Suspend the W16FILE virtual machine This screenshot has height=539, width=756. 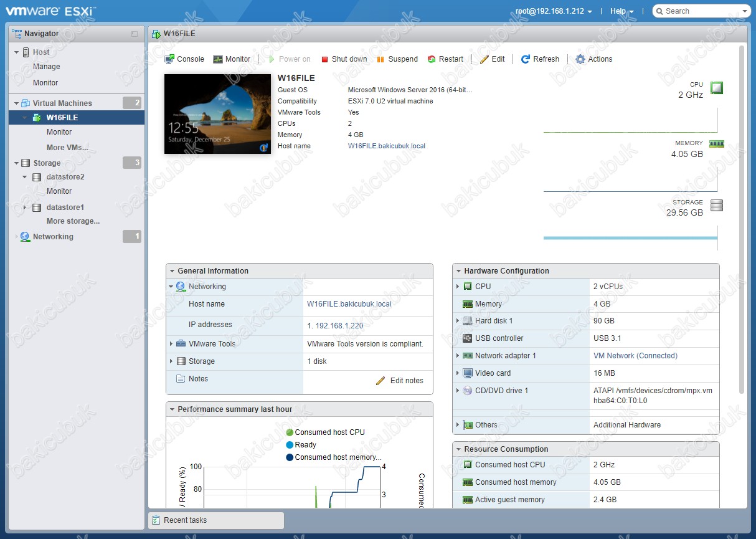click(397, 59)
